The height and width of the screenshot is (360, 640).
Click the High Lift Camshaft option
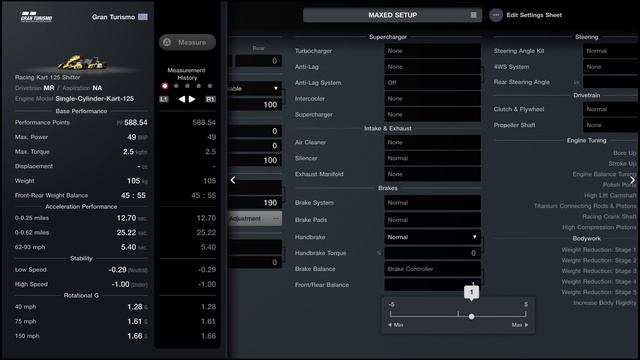(610, 196)
